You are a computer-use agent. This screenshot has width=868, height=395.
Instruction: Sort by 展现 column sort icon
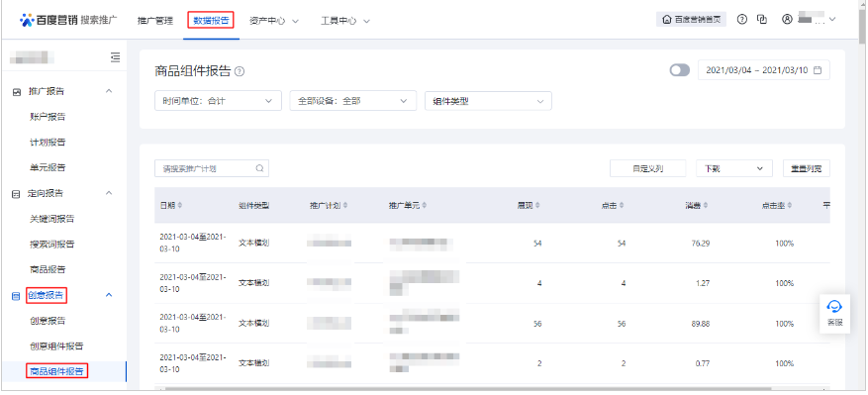click(538, 205)
